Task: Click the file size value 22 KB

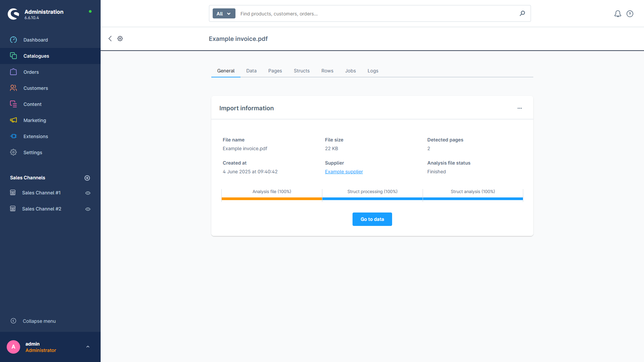Action: 331,148
